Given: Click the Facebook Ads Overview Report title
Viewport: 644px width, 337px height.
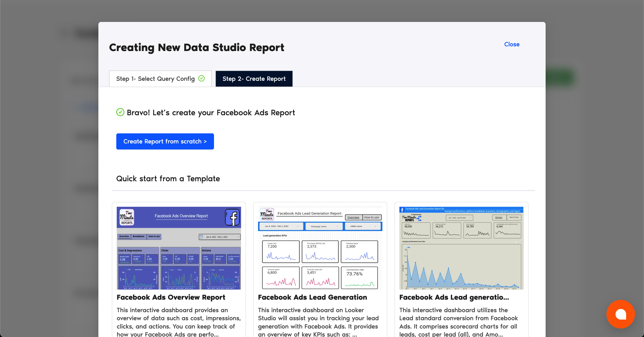Looking at the screenshot, I should pos(171,297).
